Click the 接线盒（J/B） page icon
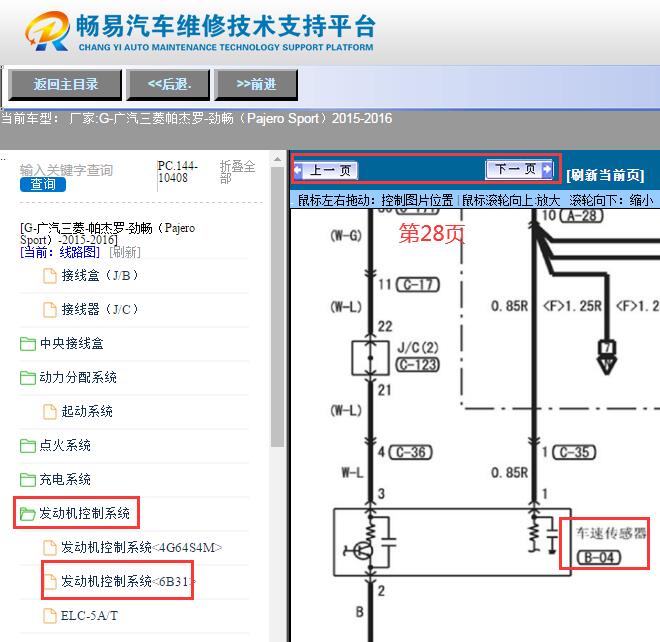Screen dimensions: 660x642 (50, 276)
